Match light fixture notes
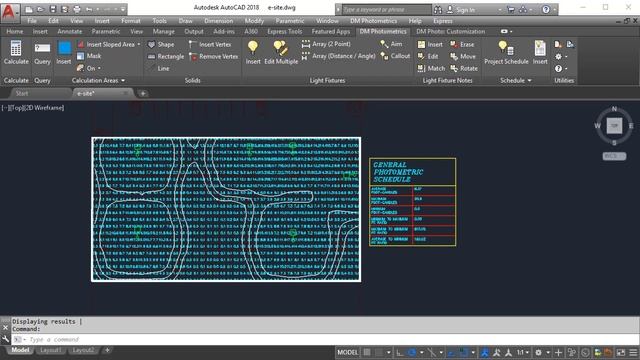 pos(431,68)
